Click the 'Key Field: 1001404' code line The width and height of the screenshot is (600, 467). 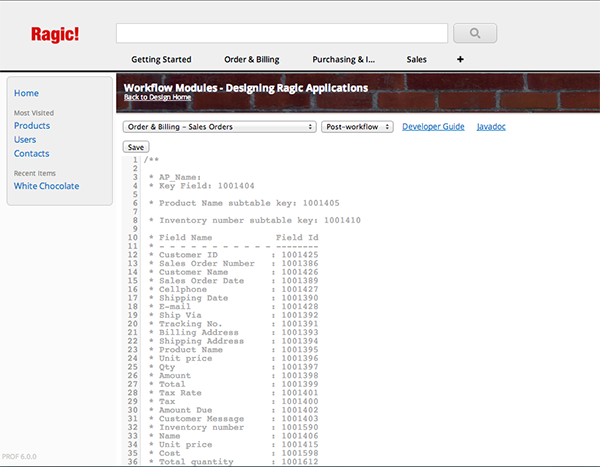tap(202, 186)
